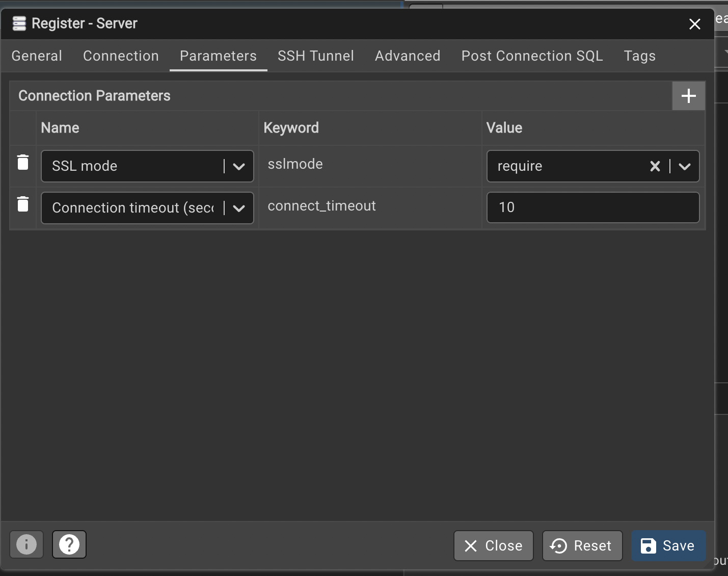Screen dimensions: 728x576
Task: Open the Advanced tab
Action: (x=407, y=56)
